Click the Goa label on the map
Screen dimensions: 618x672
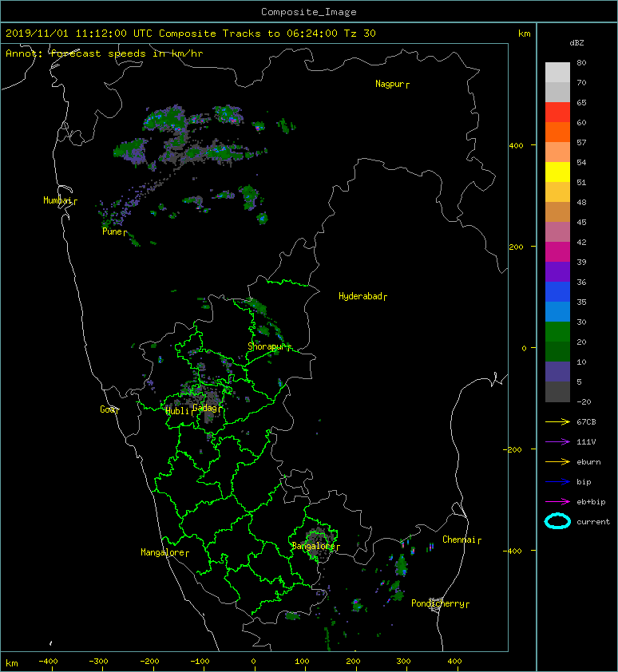click(x=109, y=409)
